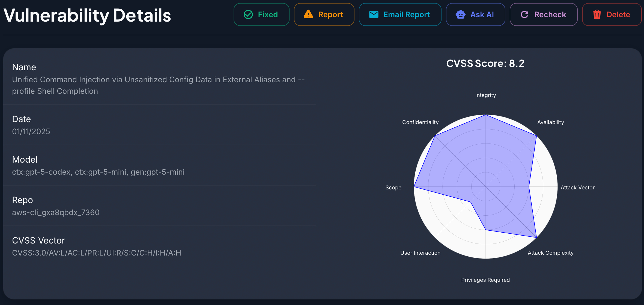644x305 pixels.
Task: Send the Email Report
Action: (400, 14)
